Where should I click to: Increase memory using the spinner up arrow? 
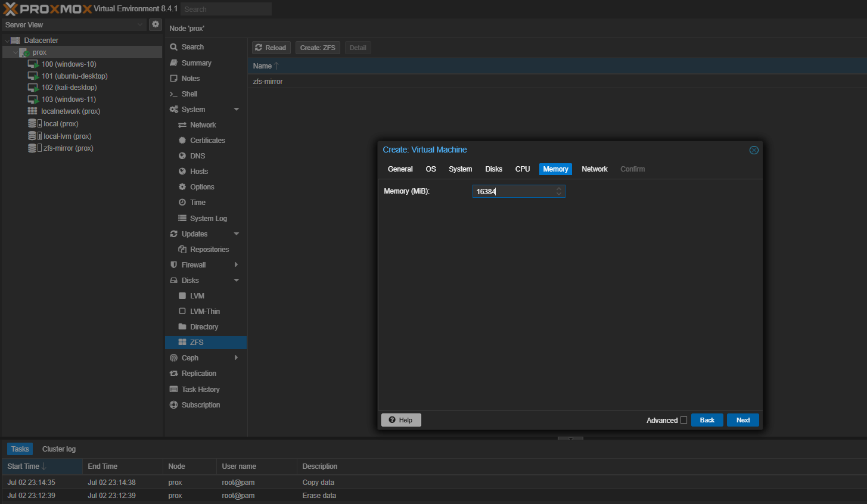tap(559, 189)
